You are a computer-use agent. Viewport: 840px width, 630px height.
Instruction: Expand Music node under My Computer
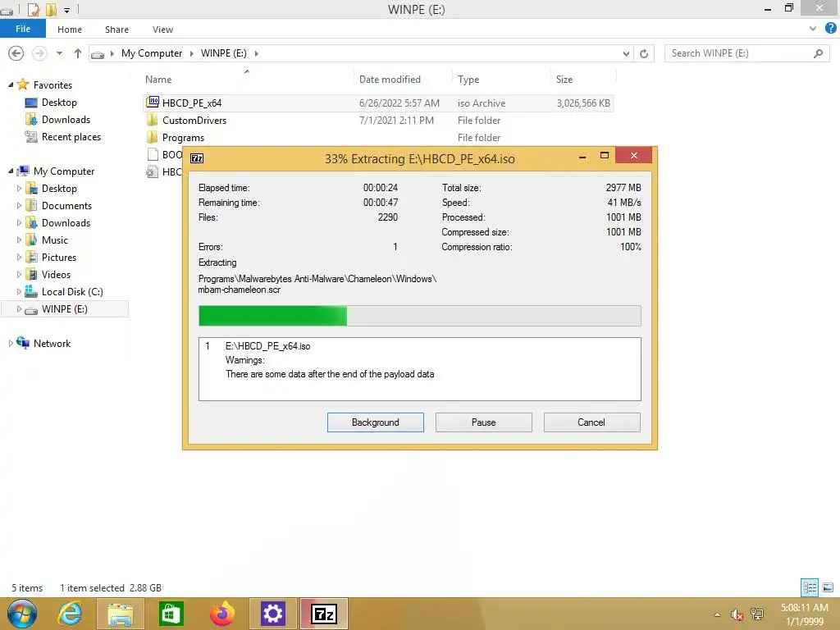pyautogui.click(x=20, y=240)
